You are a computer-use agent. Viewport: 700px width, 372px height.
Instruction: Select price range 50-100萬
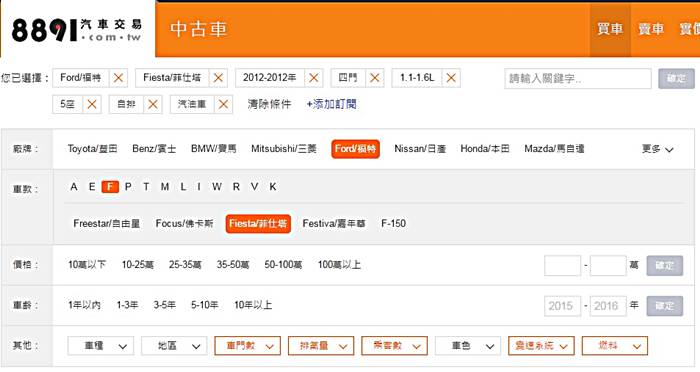(x=283, y=265)
